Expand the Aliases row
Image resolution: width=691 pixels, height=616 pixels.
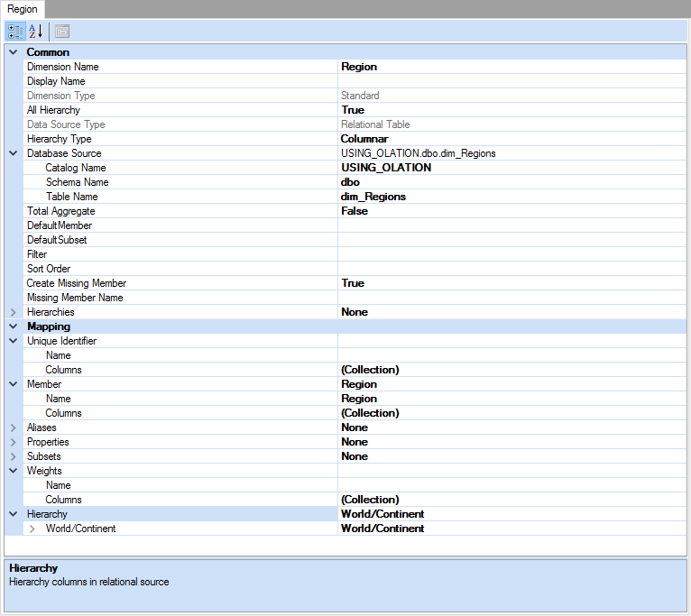pyautogui.click(x=14, y=428)
